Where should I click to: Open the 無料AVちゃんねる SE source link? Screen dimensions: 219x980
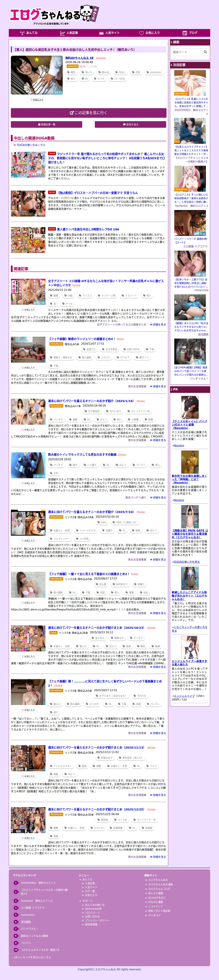click(79, 58)
